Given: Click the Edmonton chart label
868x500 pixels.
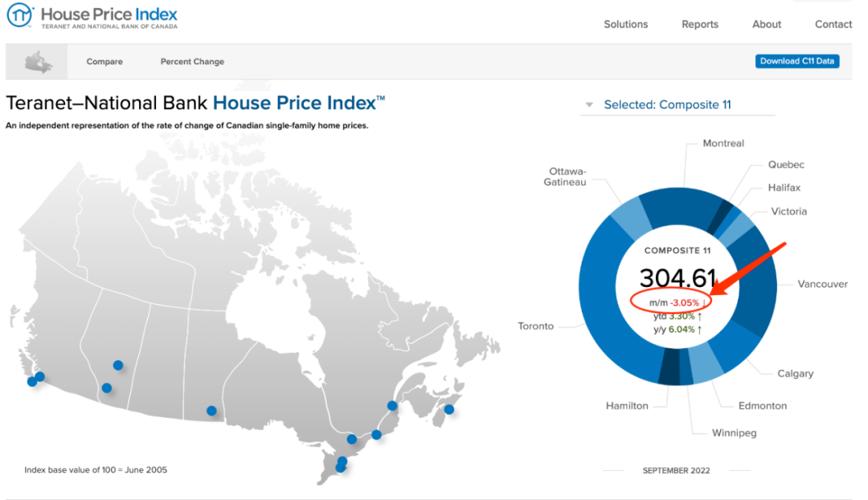Looking at the screenshot, I should pos(762,406).
